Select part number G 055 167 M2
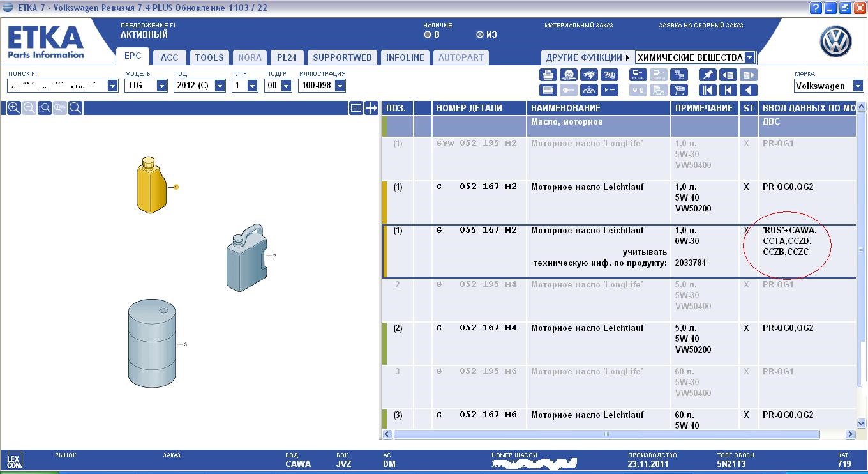 click(476, 230)
